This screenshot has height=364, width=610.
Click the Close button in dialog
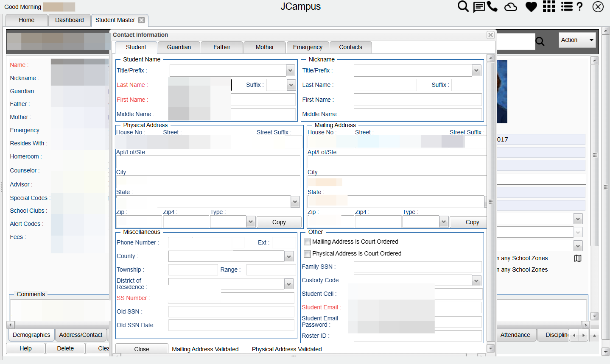142,349
